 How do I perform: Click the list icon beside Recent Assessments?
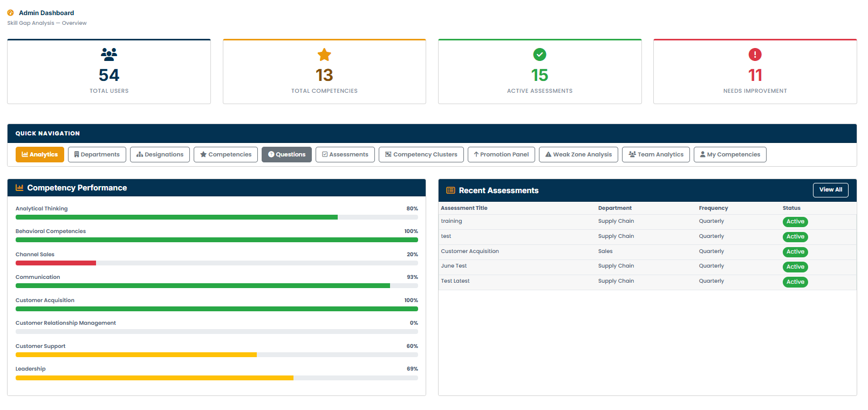point(450,190)
